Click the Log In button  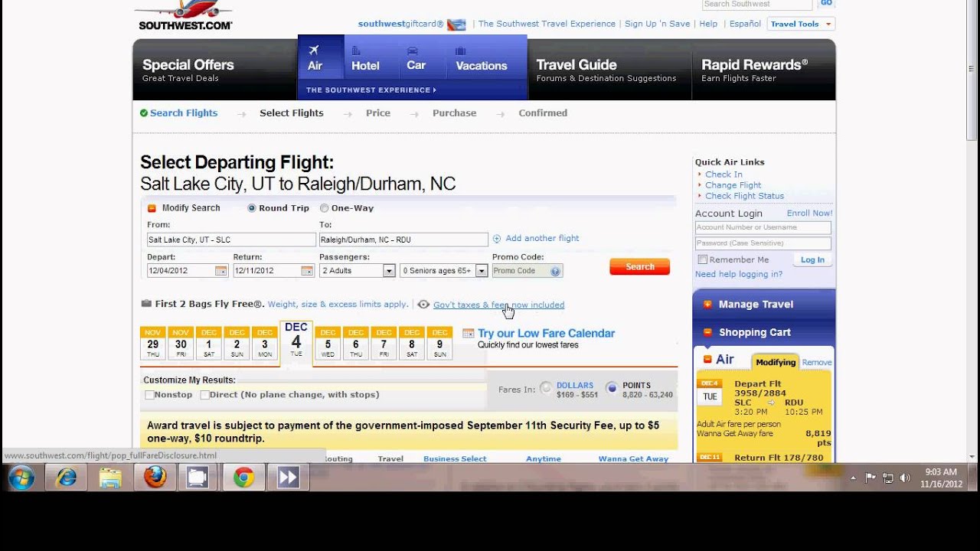pyautogui.click(x=812, y=259)
